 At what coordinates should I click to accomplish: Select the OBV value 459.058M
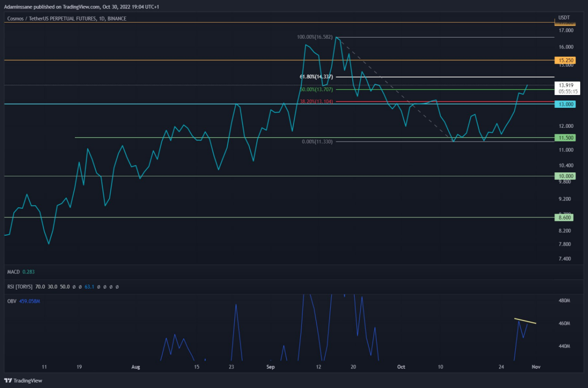tap(29, 301)
